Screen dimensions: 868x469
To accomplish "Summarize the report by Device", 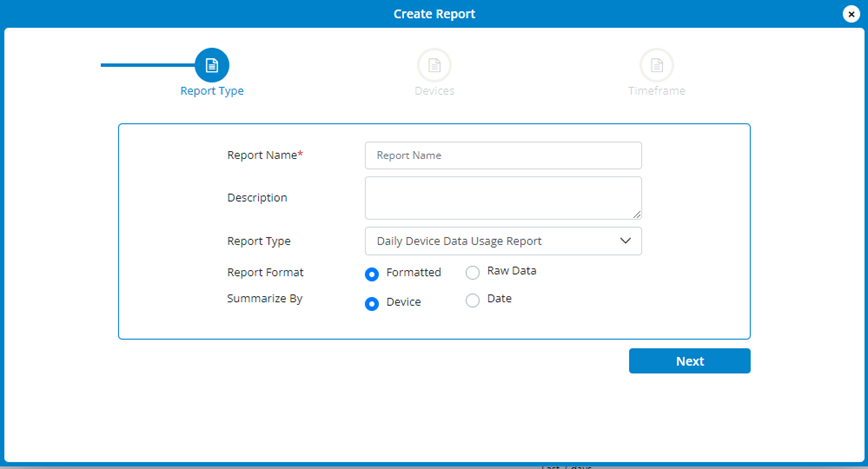I will click(x=372, y=303).
